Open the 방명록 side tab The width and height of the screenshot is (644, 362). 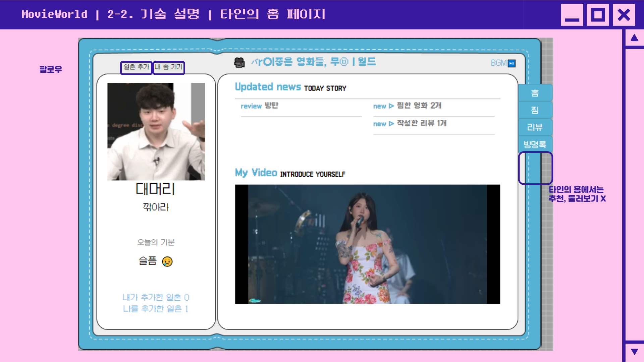[535, 144]
